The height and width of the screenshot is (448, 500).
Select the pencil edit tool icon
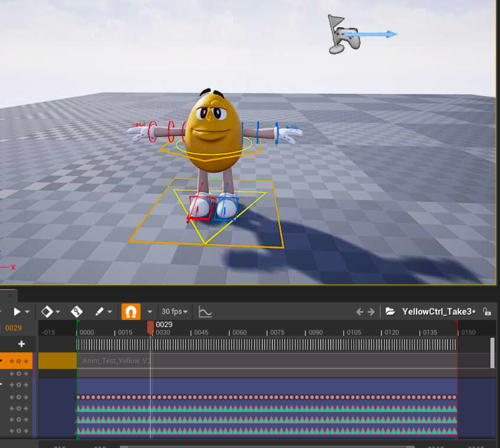tap(99, 312)
